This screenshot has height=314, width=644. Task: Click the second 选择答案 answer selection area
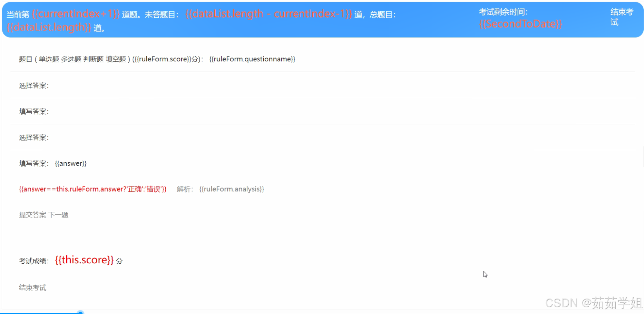(x=34, y=137)
